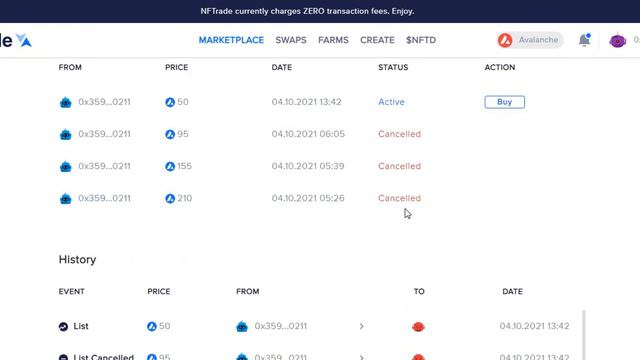The width and height of the screenshot is (640, 360).
Task: Open the notifications bell icon
Action: [x=584, y=40]
